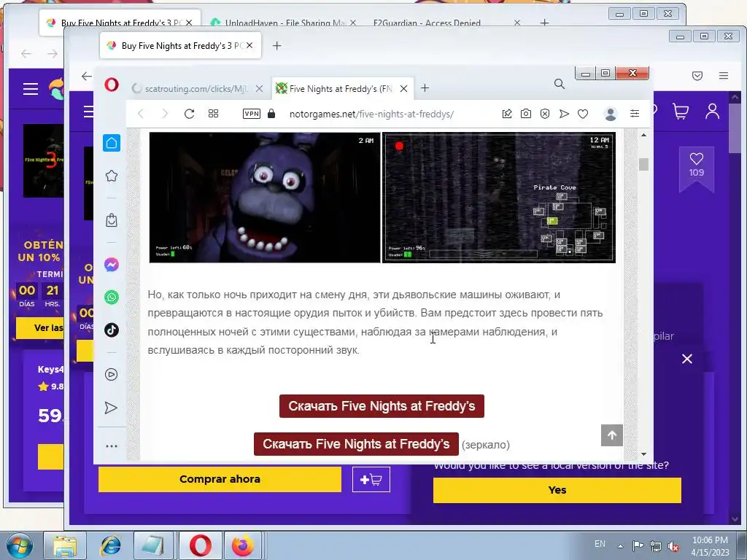Click the Opera taskbar button
Screen dimensions: 747x560
[201, 545]
